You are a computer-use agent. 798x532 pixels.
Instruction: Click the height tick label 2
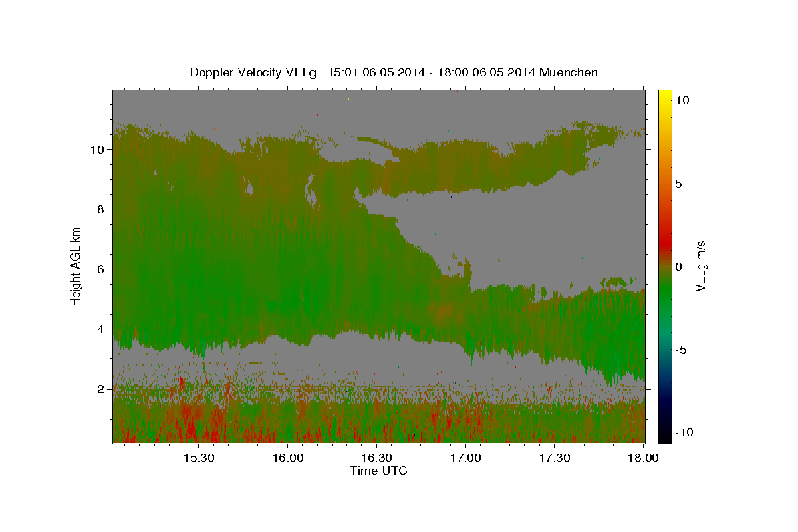(x=100, y=388)
